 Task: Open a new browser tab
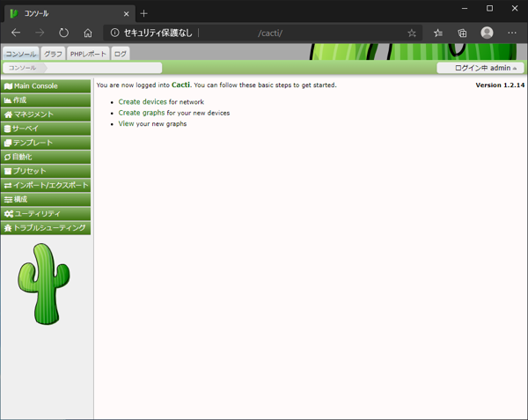[x=143, y=13]
